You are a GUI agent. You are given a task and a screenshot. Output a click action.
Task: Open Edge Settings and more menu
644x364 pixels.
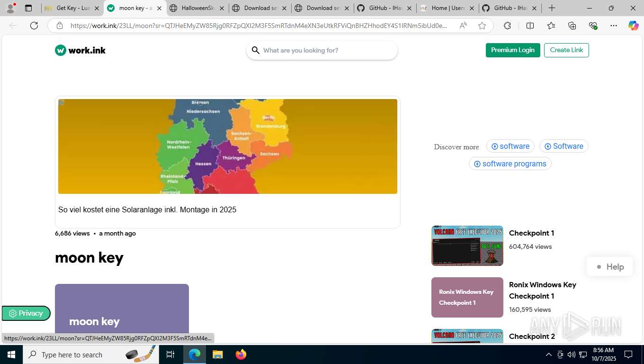[614, 26]
